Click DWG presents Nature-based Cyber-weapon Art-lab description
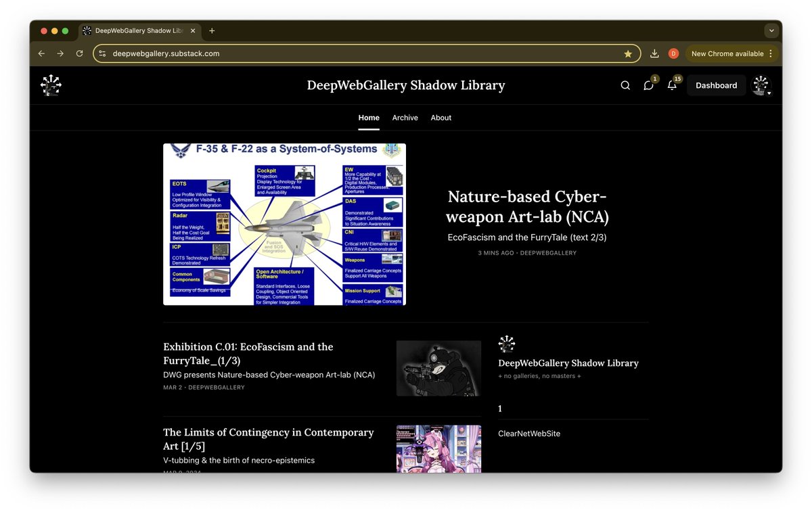Image resolution: width=812 pixels, height=512 pixels. tap(269, 375)
